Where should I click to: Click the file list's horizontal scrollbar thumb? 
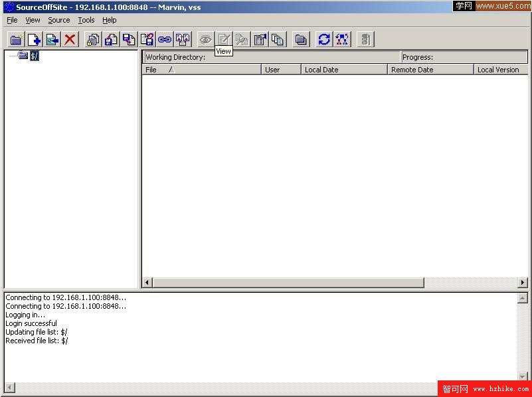click(288, 282)
